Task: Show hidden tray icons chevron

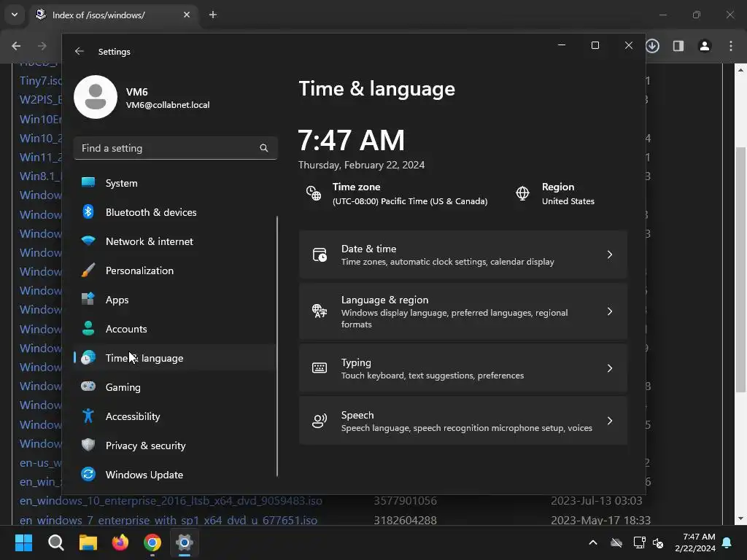Action: pos(593,542)
